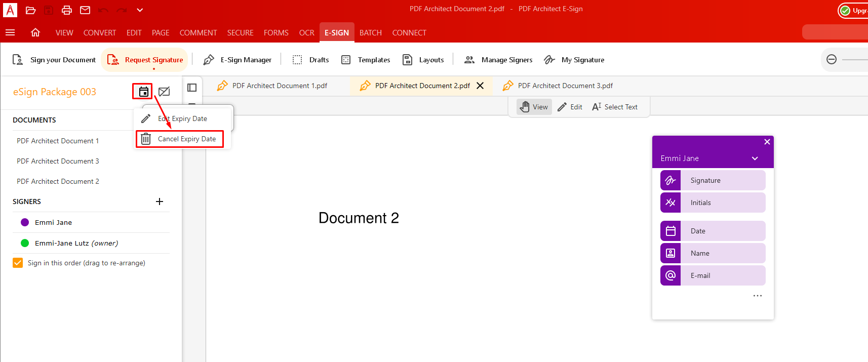Open the E-Sign Manager

(x=237, y=60)
